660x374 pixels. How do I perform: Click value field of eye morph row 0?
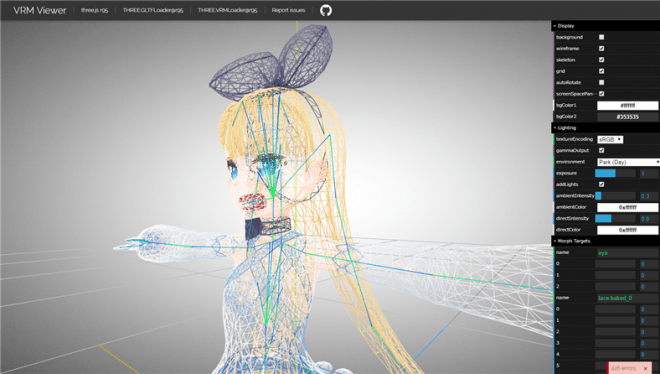click(x=649, y=264)
